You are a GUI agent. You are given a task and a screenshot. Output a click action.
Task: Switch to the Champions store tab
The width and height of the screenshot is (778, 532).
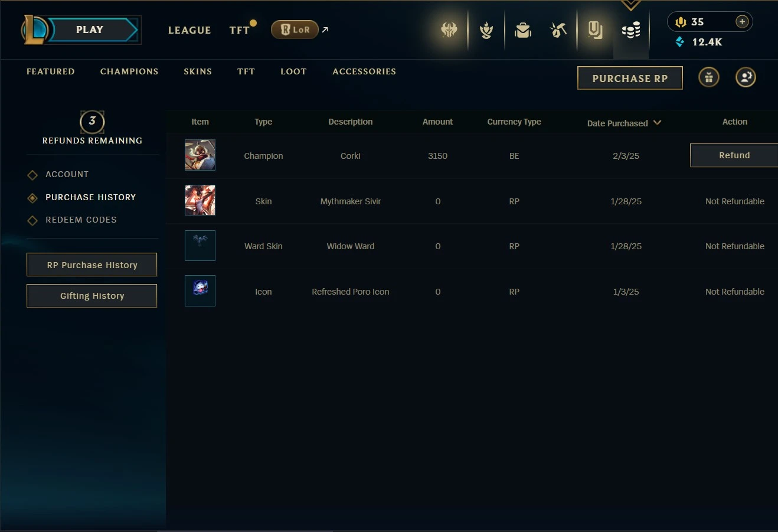129,71
